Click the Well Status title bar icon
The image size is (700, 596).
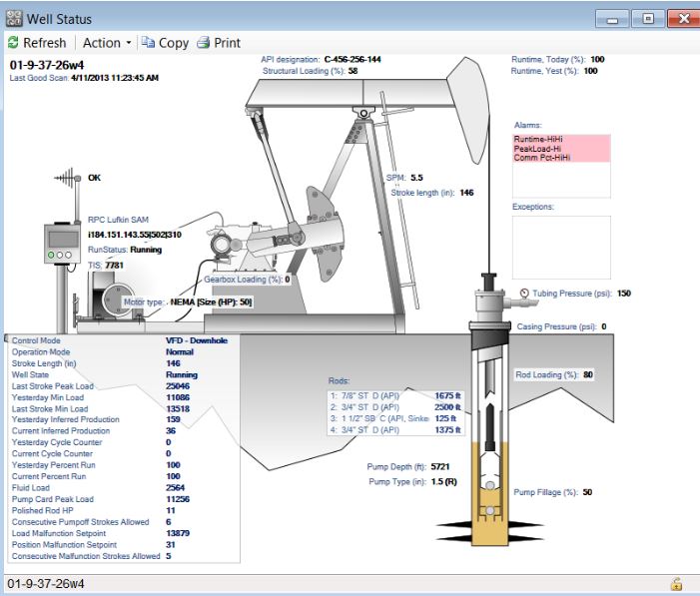click(14, 19)
